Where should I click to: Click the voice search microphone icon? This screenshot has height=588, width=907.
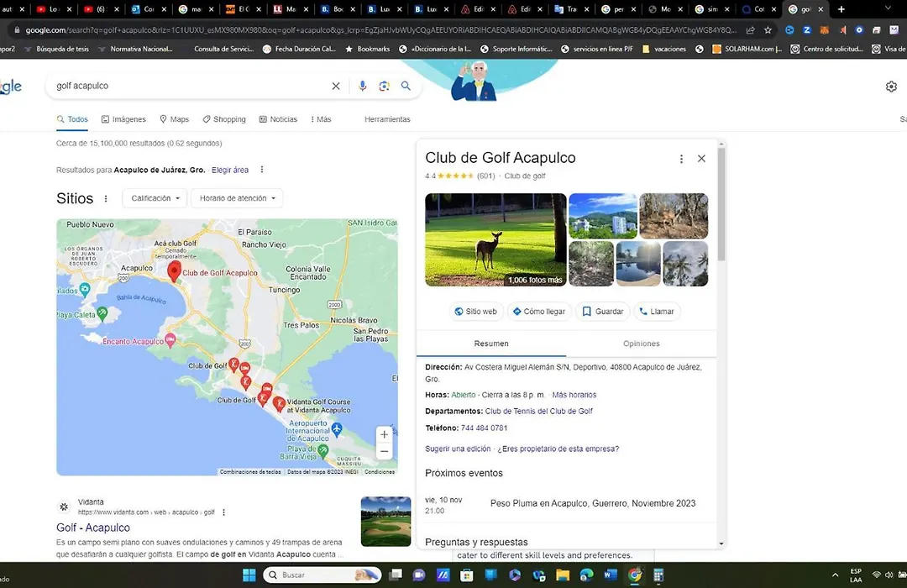pyautogui.click(x=363, y=86)
